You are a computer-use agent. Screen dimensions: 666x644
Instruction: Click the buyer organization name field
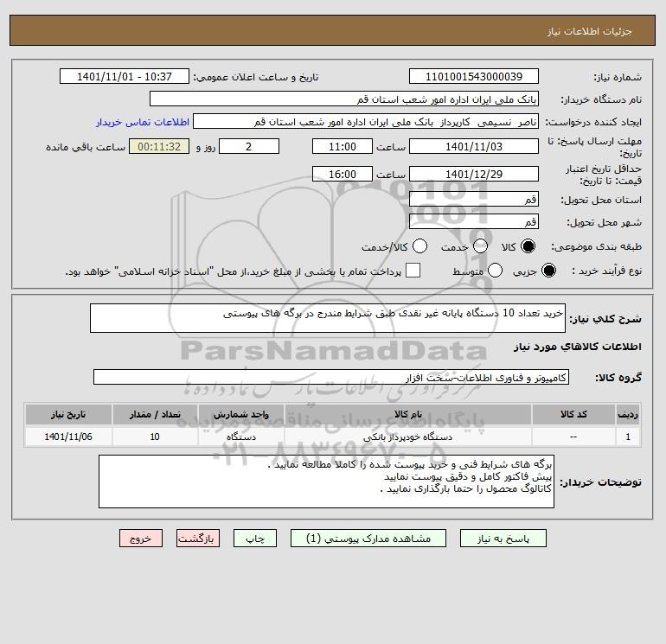344,99
